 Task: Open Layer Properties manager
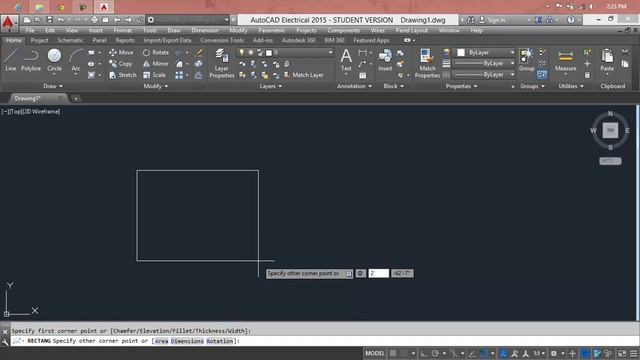(222, 63)
